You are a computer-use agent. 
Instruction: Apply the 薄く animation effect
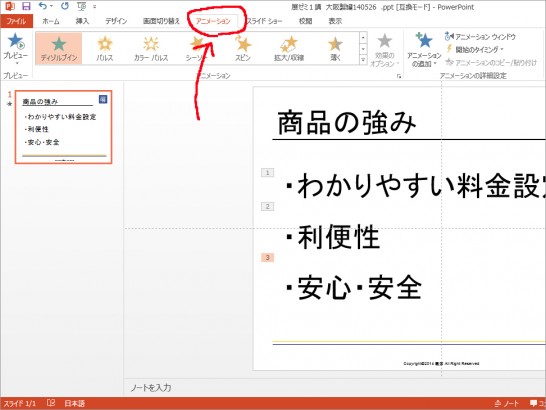[x=335, y=48]
